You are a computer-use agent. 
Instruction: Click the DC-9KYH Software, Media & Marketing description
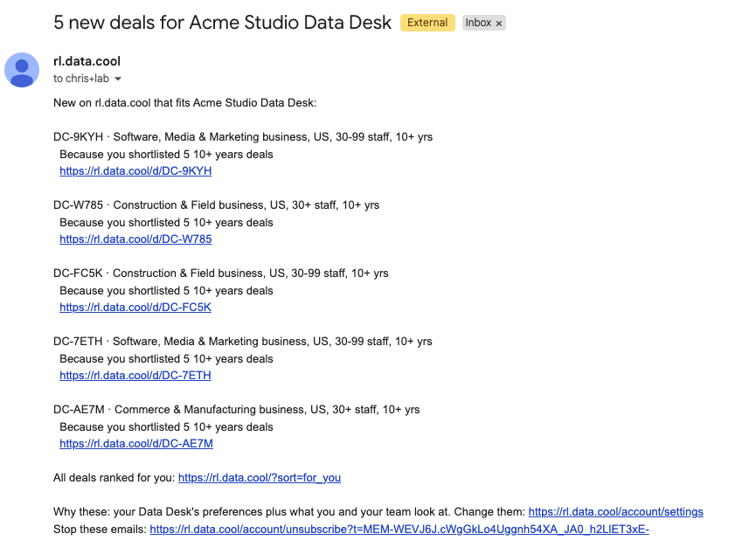coord(243,137)
